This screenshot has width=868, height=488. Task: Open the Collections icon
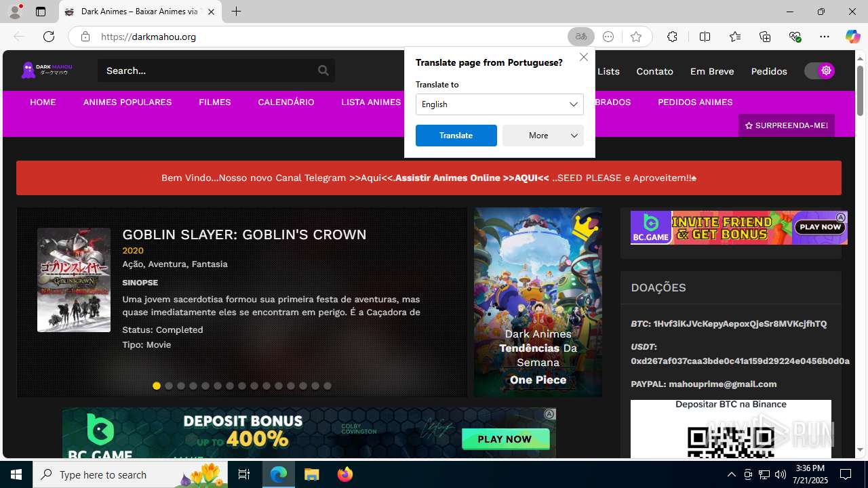pos(765,37)
